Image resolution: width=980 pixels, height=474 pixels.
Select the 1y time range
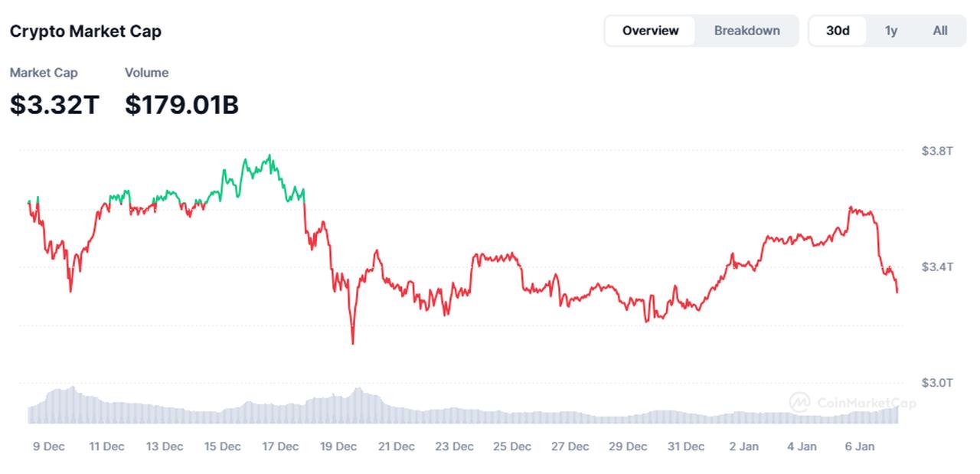click(890, 31)
